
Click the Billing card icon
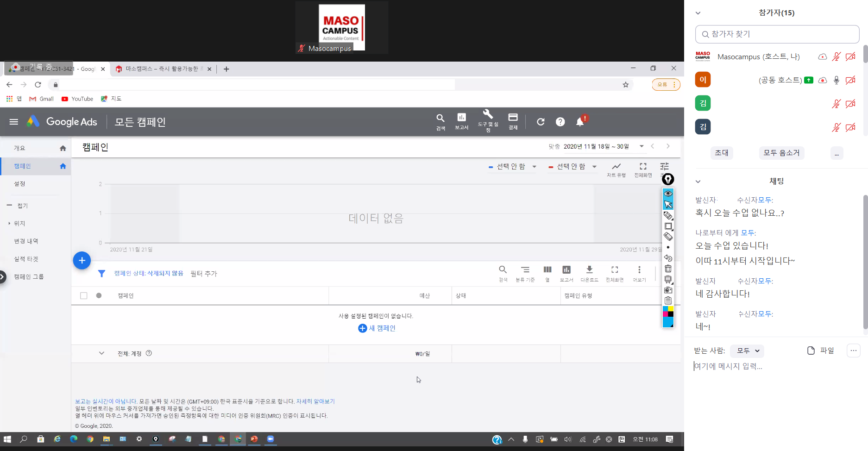pyautogui.click(x=513, y=118)
